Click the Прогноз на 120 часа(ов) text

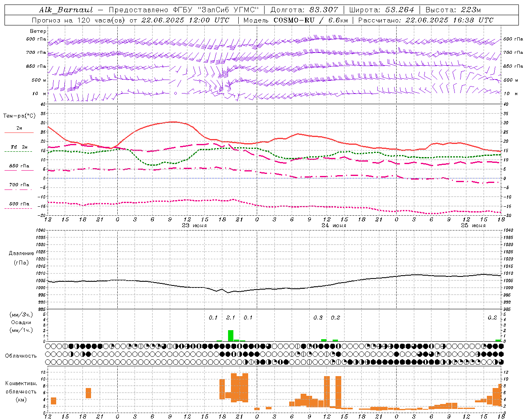[79, 20]
